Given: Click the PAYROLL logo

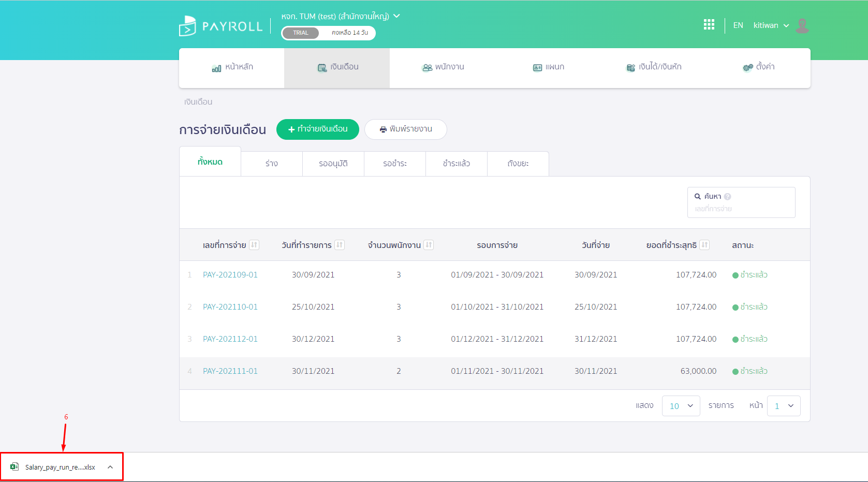Looking at the screenshot, I should pyautogui.click(x=220, y=25).
